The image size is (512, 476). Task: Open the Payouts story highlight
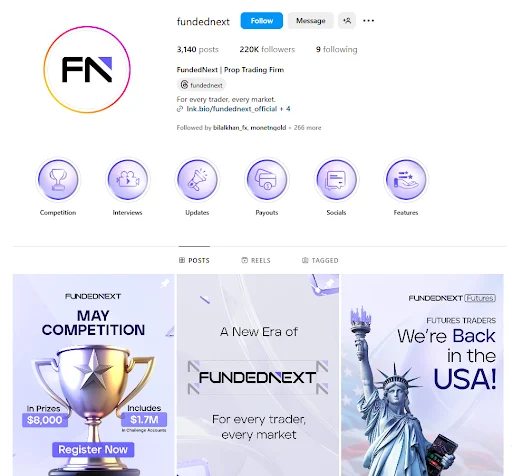267,180
